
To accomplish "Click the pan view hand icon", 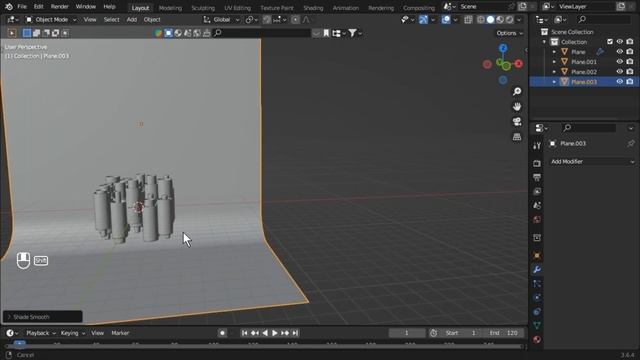I will point(517,107).
